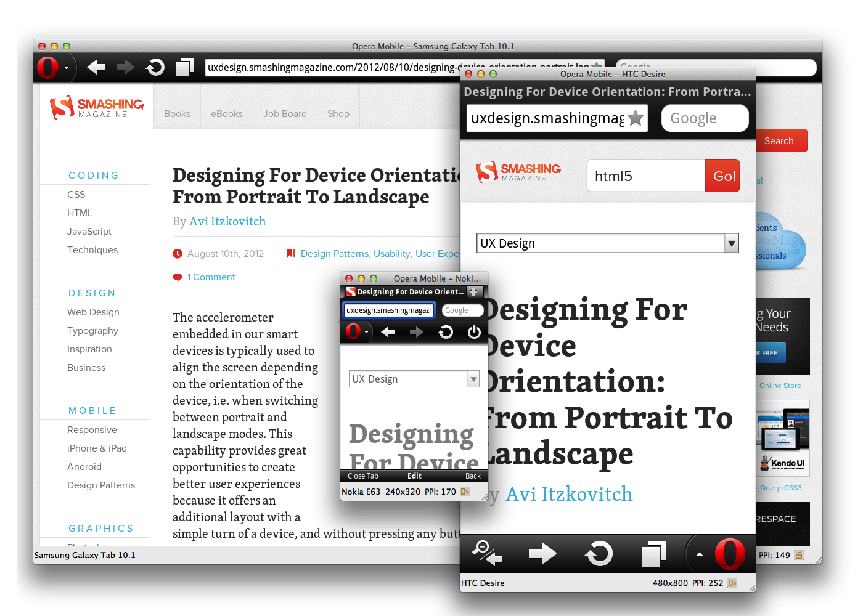Viewport: 863px width, 616px height.
Task: Open Avi Itzkovitch author link in Samsung window
Action: pyautogui.click(x=227, y=221)
